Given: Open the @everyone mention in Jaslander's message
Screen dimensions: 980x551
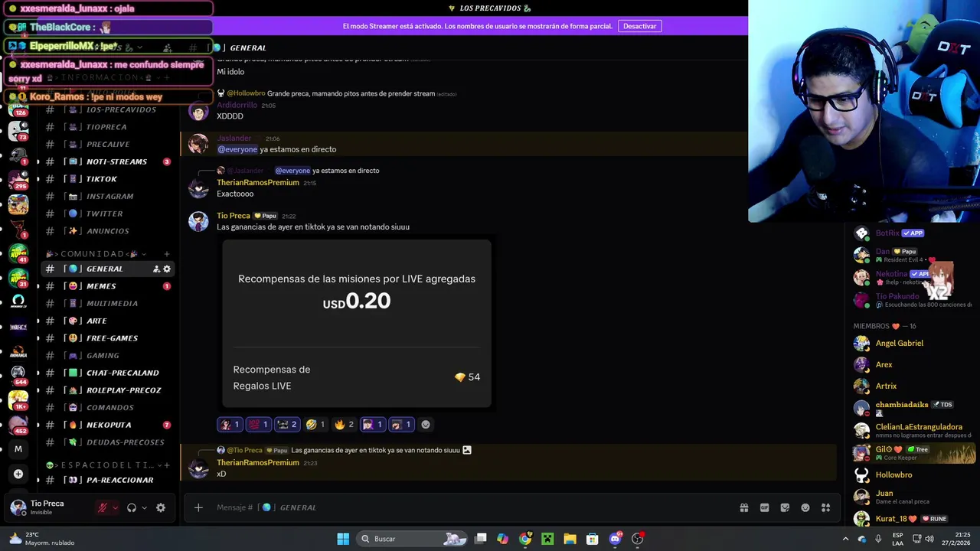Looking at the screenshot, I should pyautogui.click(x=237, y=149).
